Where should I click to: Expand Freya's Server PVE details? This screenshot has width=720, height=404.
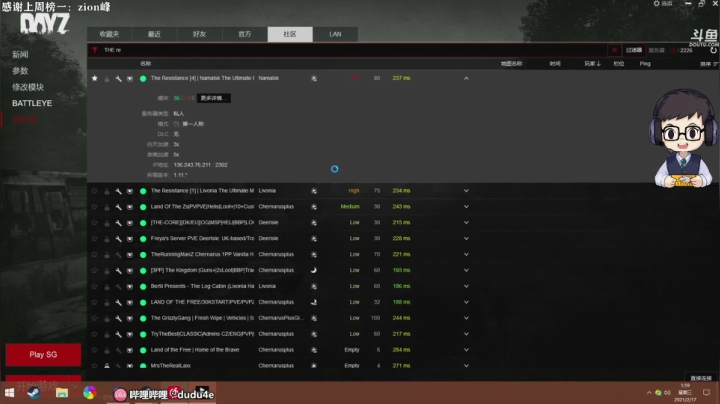[466, 239]
